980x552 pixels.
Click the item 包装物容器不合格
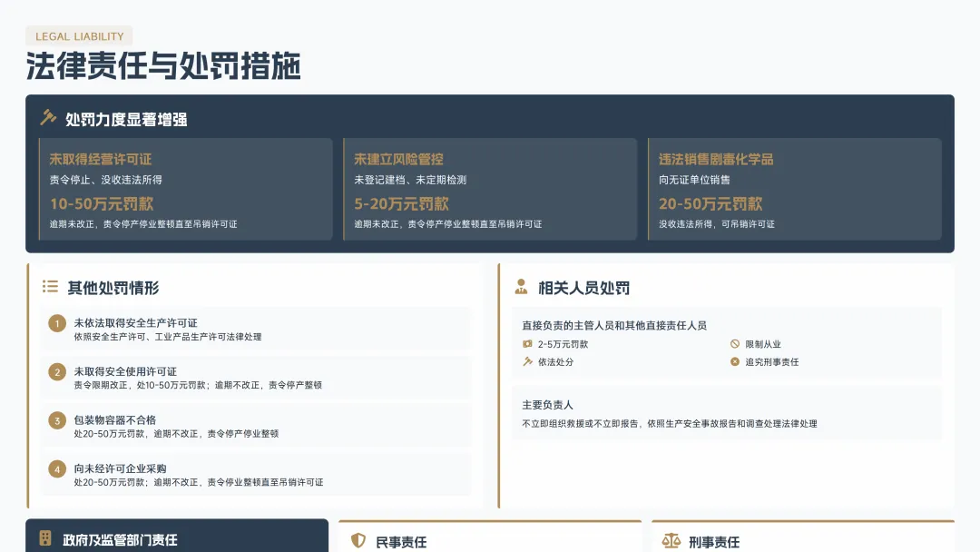click(x=115, y=419)
